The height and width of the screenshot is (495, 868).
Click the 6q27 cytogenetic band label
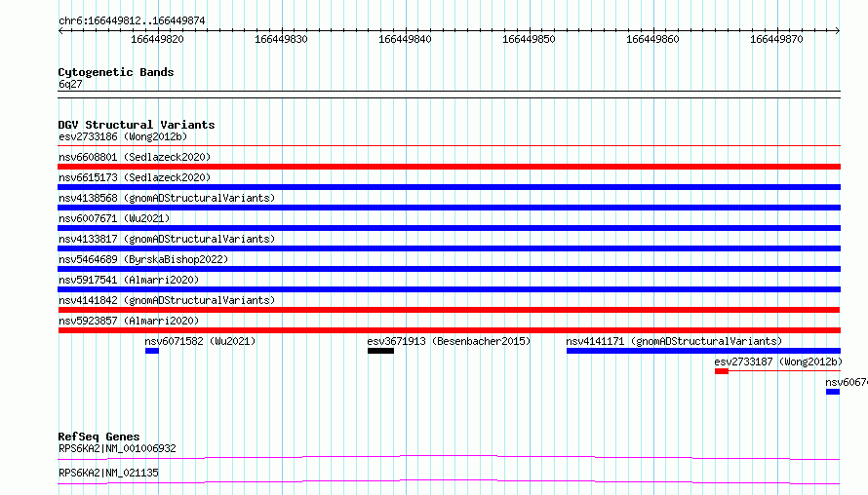click(70, 84)
